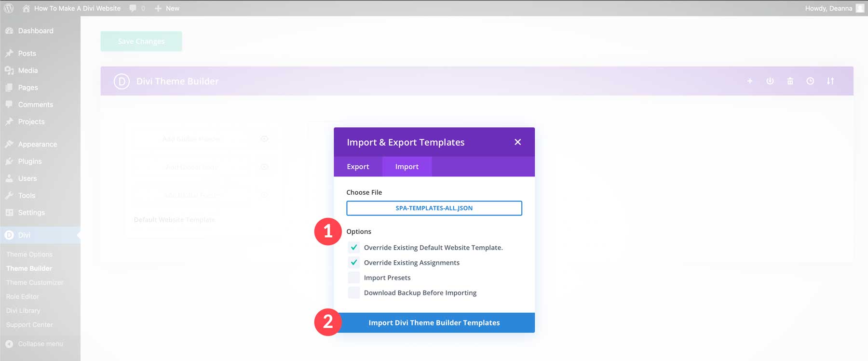Check the Import Presets option
The image size is (868, 361).
[x=354, y=278]
